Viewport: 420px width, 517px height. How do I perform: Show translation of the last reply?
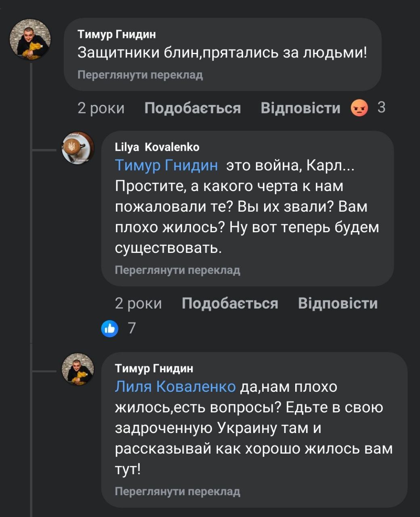click(x=177, y=491)
